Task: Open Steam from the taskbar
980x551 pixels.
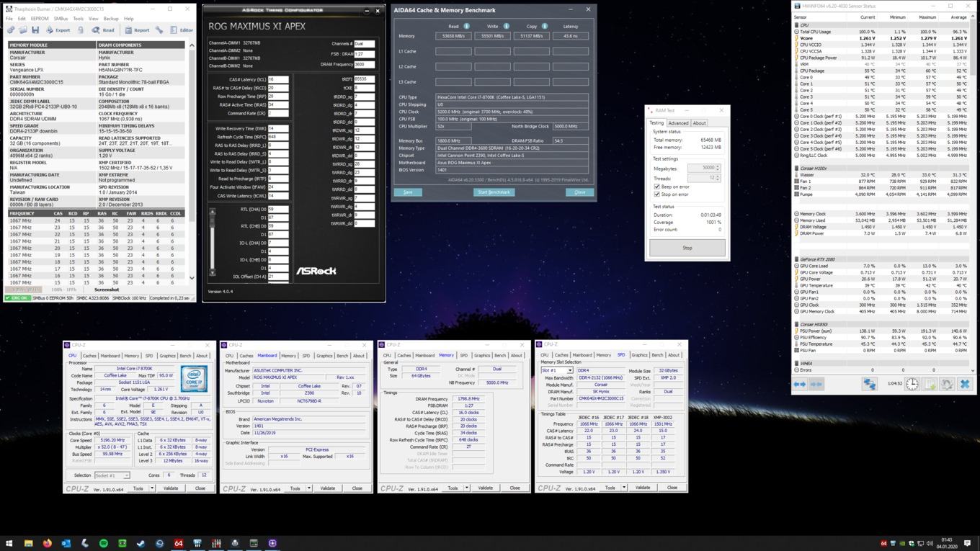Action: [x=141, y=543]
